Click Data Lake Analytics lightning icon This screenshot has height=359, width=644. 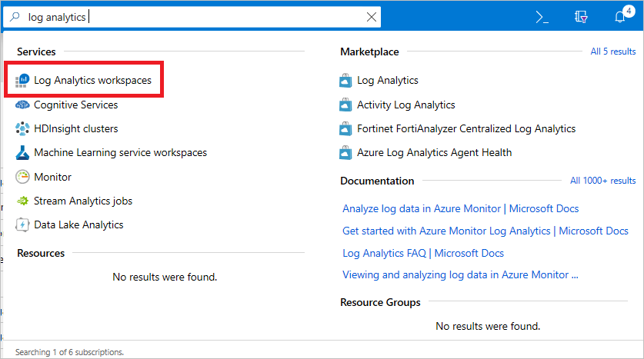(x=22, y=224)
